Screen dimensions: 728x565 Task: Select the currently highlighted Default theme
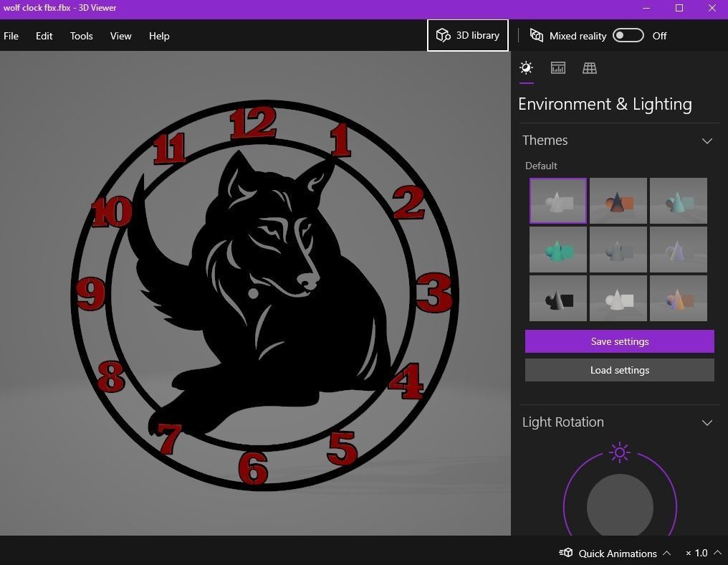557,201
